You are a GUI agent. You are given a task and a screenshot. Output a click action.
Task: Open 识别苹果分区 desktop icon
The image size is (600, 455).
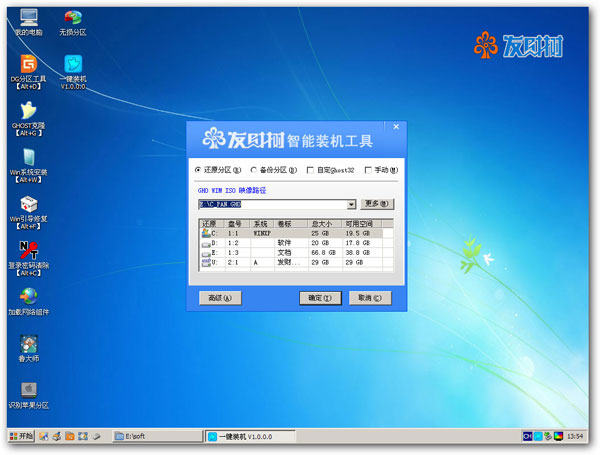click(29, 395)
